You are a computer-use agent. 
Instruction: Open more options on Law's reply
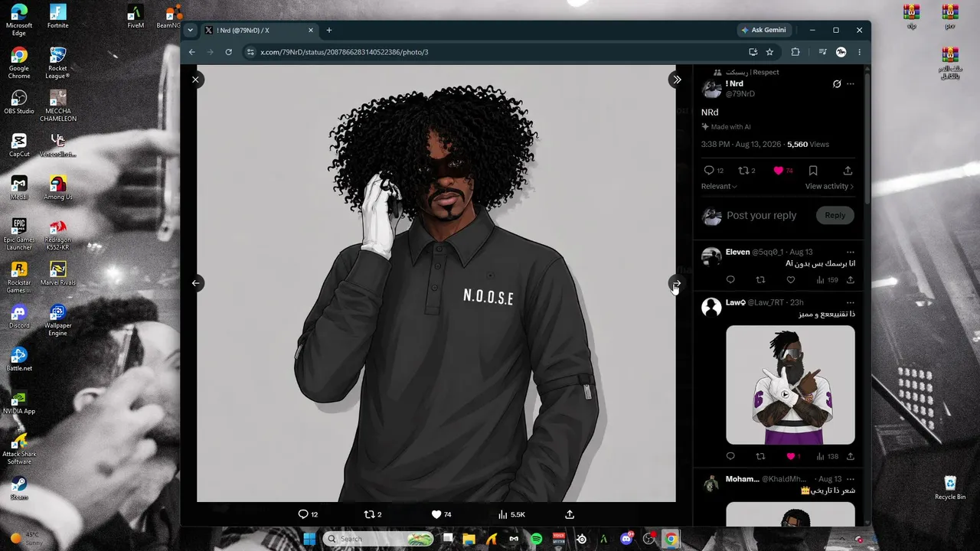coord(851,302)
